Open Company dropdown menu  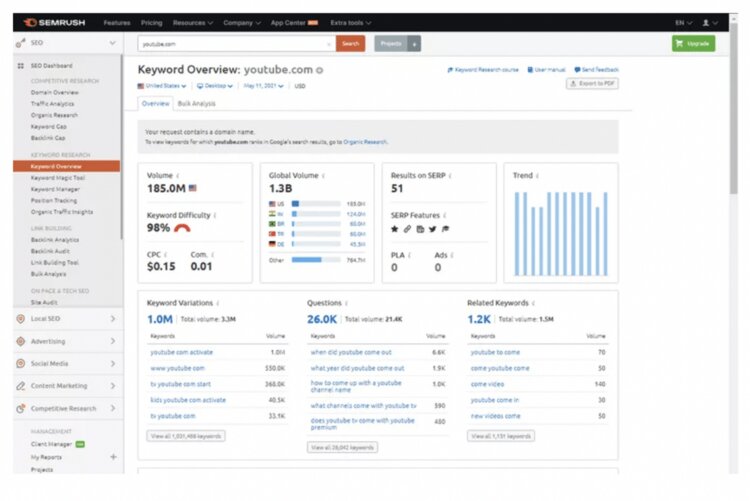[242, 22]
